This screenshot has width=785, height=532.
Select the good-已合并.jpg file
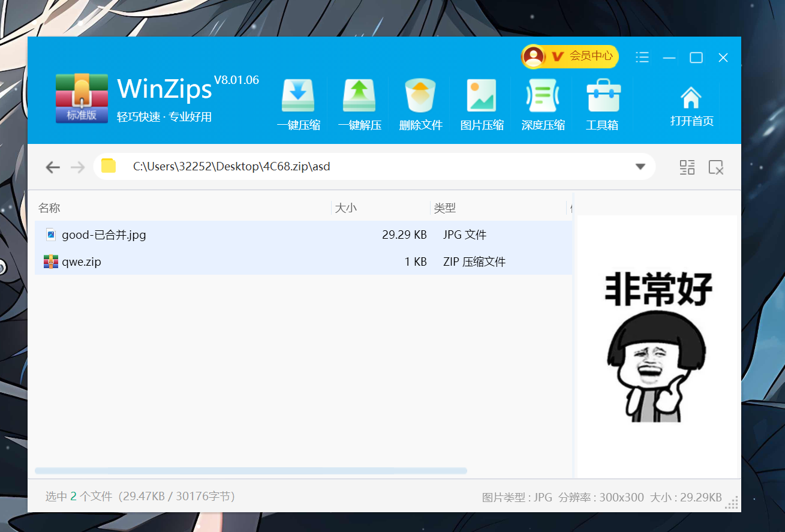coord(104,235)
